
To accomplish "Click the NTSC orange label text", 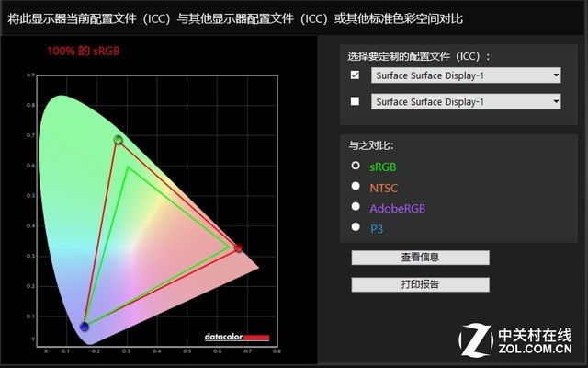I will [x=384, y=188].
